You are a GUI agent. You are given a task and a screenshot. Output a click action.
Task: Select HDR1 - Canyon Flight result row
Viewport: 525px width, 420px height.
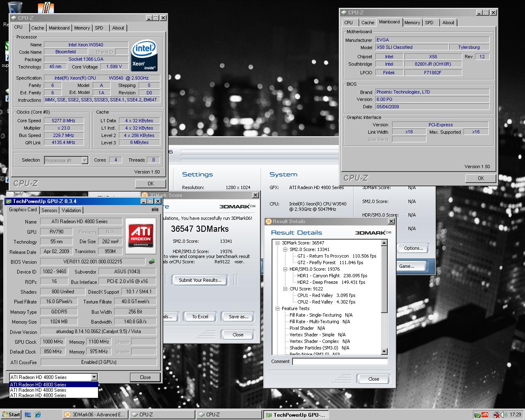(332, 276)
